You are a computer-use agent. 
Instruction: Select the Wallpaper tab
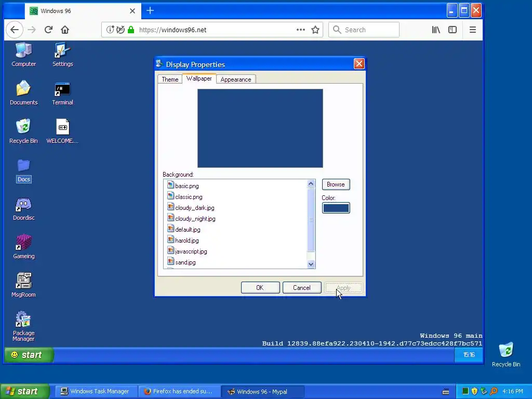199,78
